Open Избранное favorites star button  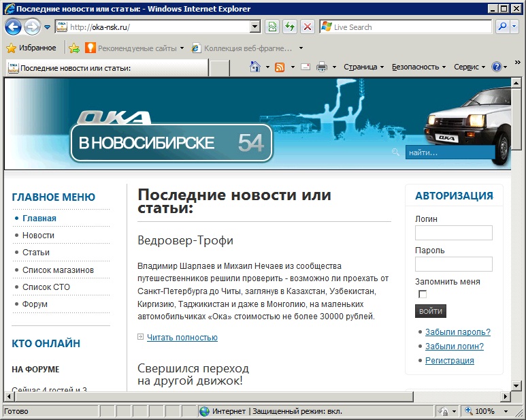pyautogui.click(x=31, y=48)
